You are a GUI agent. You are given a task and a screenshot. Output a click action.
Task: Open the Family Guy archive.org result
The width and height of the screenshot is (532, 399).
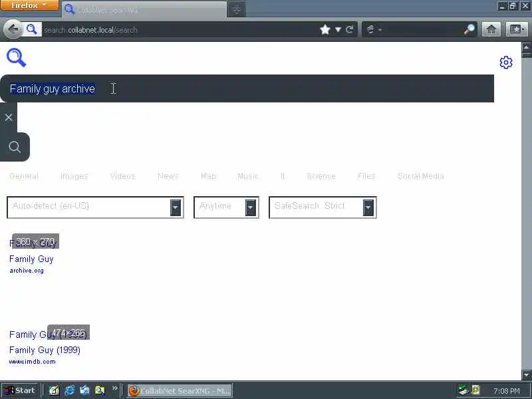[31, 259]
